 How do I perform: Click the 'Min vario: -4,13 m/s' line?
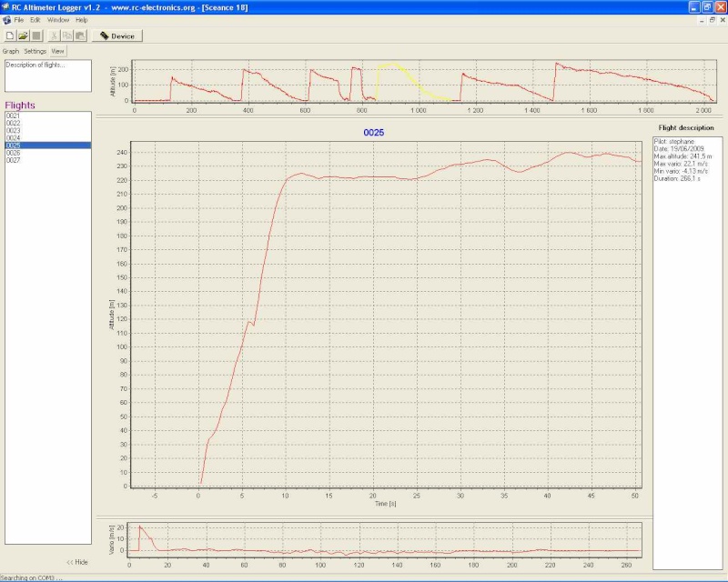click(681, 171)
